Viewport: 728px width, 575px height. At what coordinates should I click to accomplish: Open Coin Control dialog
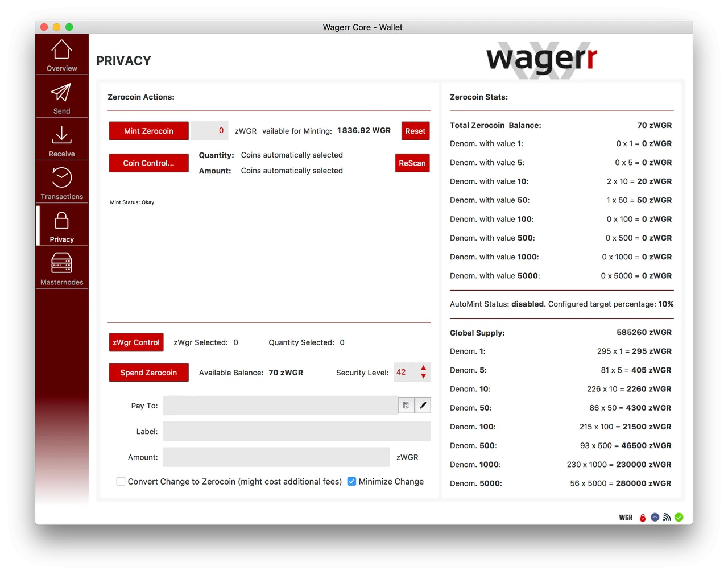tap(148, 163)
